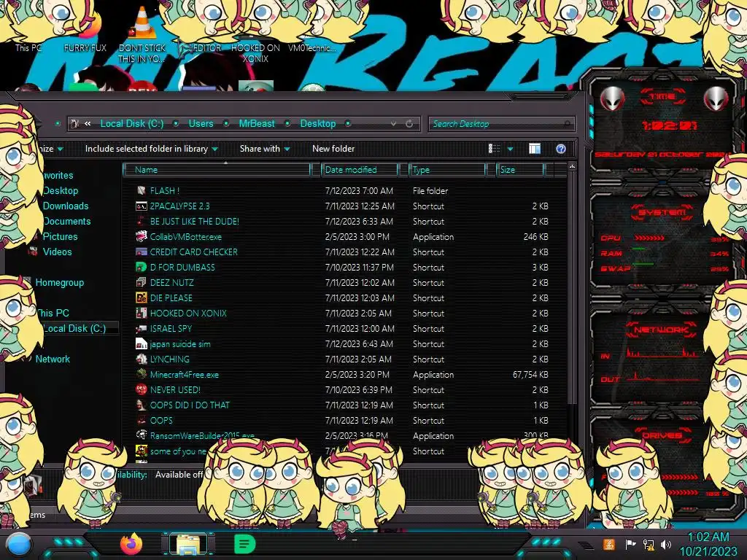Screen dimensions: 747x560
Task: Refresh the Desktop folder view
Action: [x=409, y=124]
